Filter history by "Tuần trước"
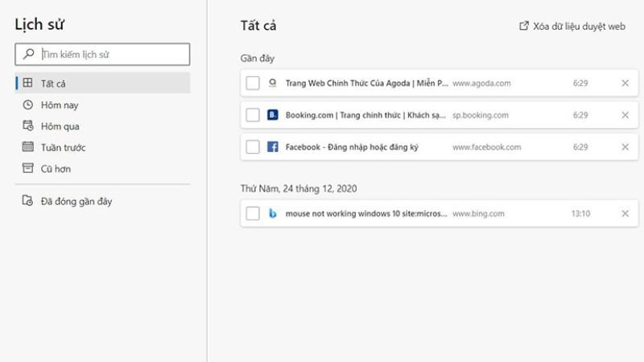644x362 pixels. coord(63,147)
